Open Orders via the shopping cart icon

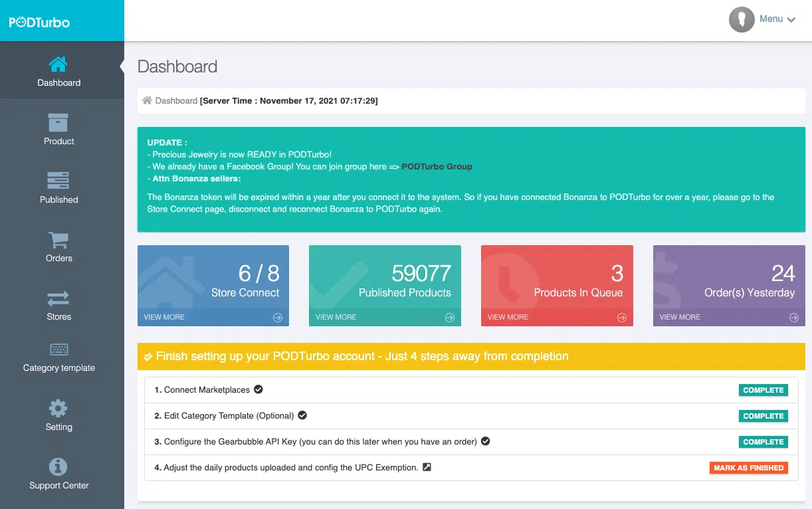58,240
